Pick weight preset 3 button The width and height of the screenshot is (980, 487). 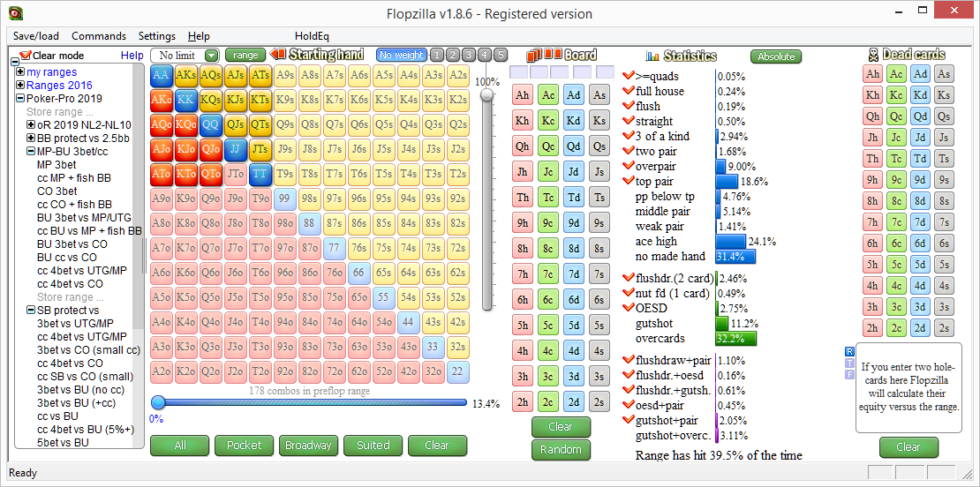pyautogui.click(x=469, y=55)
